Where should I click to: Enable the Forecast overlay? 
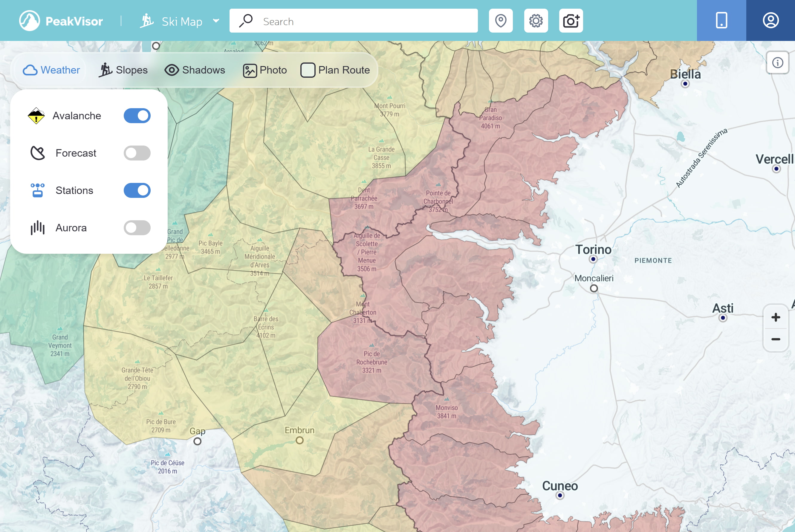137,153
